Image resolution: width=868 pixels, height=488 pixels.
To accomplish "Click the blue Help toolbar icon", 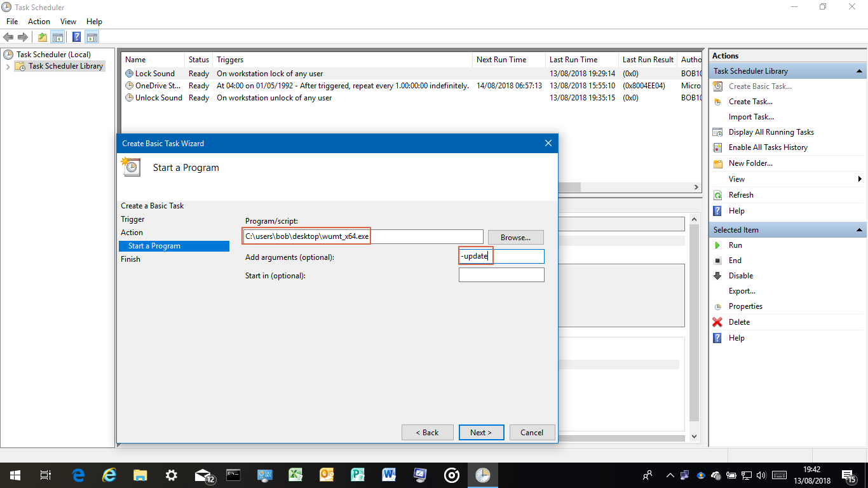I will pyautogui.click(x=76, y=37).
